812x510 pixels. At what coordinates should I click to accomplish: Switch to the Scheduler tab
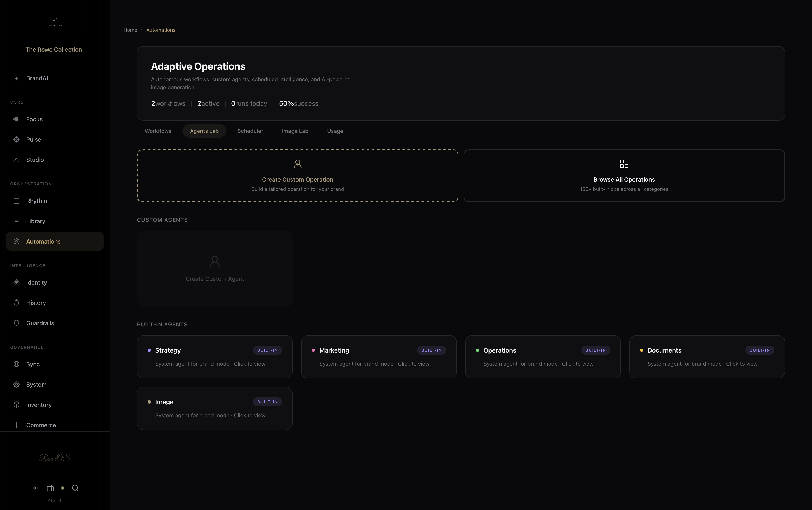pyautogui.click(x=250, y=131)
